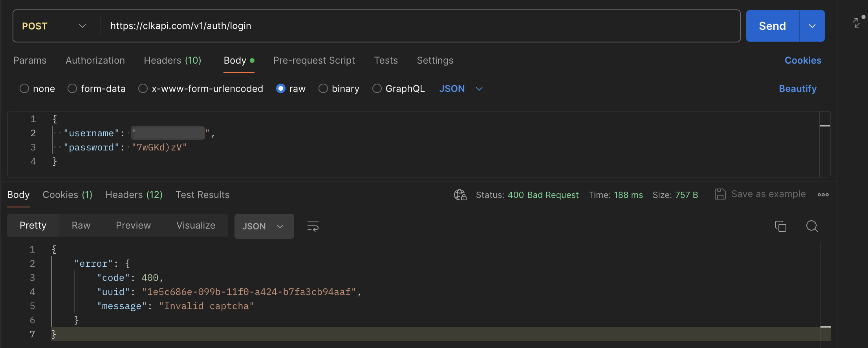Image resolution: width=868 pixels, height=348 pixels.
Task: Open the Cookies link
Action: point(803,60)
